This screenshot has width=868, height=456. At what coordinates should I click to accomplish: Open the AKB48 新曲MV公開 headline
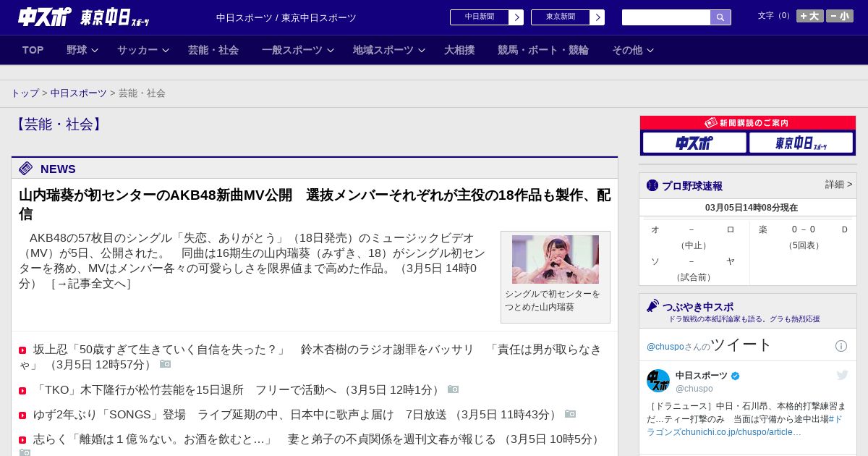coord(315,204)
